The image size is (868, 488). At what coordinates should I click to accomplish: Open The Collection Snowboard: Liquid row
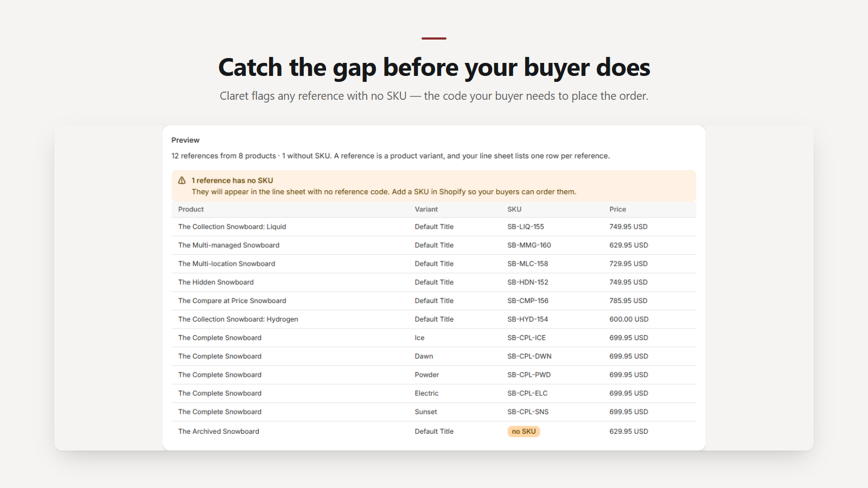434,227
